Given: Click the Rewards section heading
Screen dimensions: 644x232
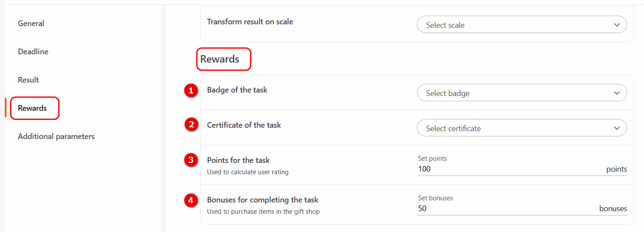Looking at the screenshot, I should pyautogui.click(x=220, y=59).
